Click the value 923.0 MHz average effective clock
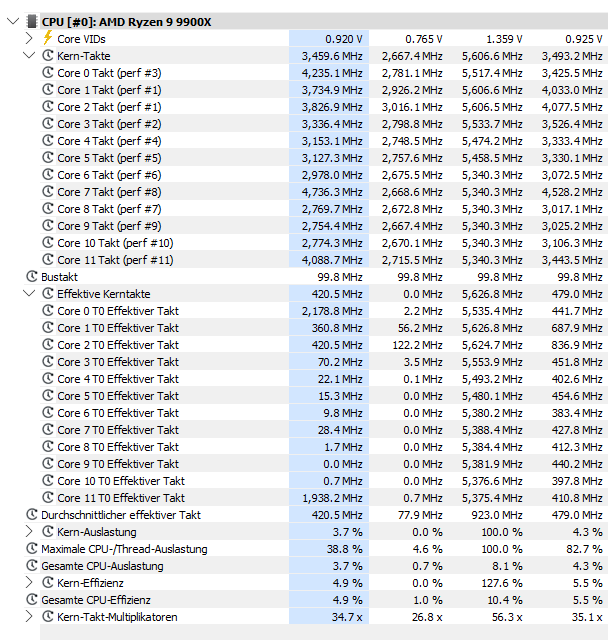 (x=497, y=515)
